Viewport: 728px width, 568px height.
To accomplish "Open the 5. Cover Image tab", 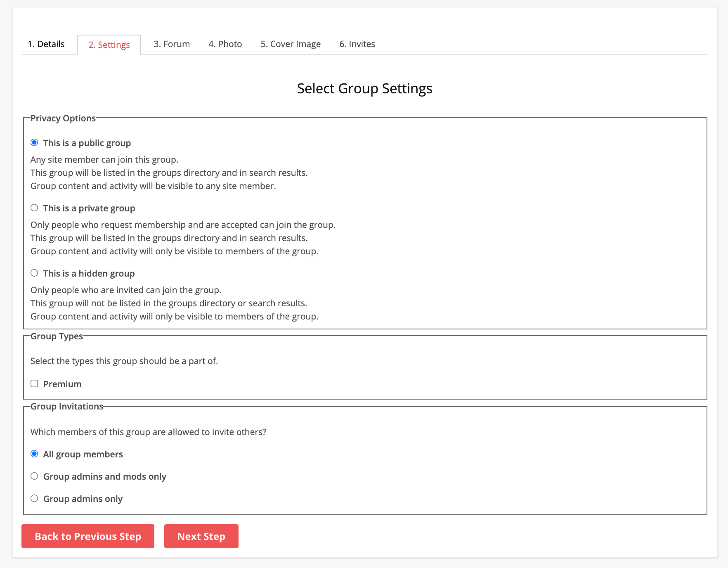I will click(x=291, y=44).
